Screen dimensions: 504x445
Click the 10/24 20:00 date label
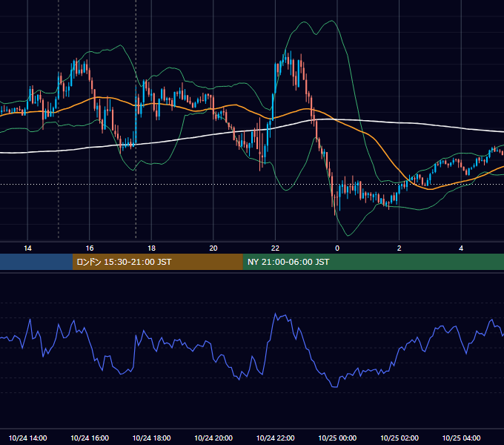pyautogui.click(x=213, y=438)
